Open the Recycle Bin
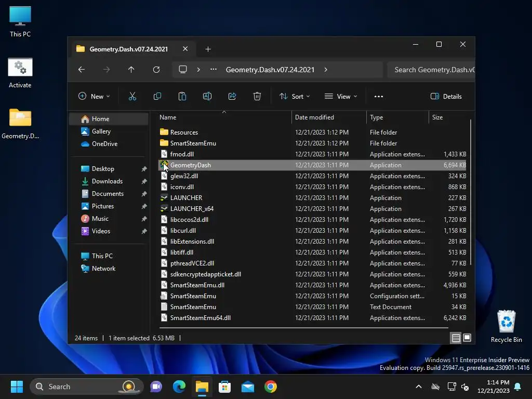Viewport: 532px width, 399px height. tap(506, 326)
